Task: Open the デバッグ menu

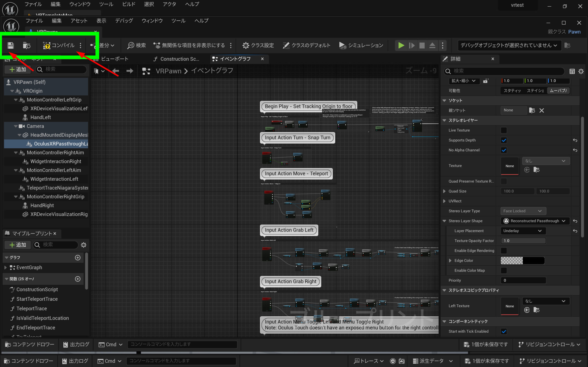Action: tap(124, 21)
